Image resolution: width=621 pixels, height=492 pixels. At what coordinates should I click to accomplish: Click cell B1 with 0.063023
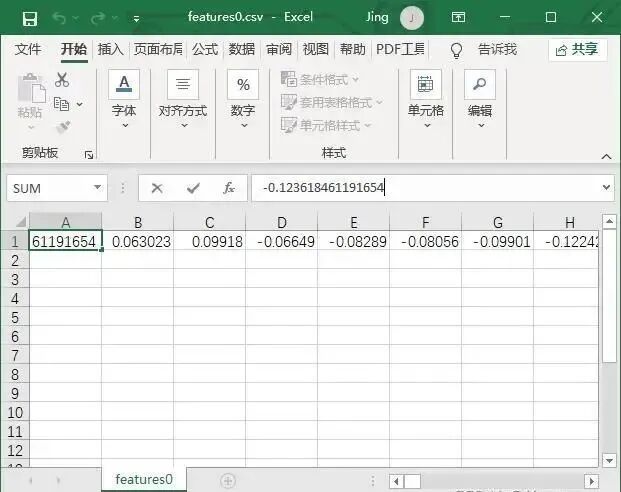pos(138,241)
